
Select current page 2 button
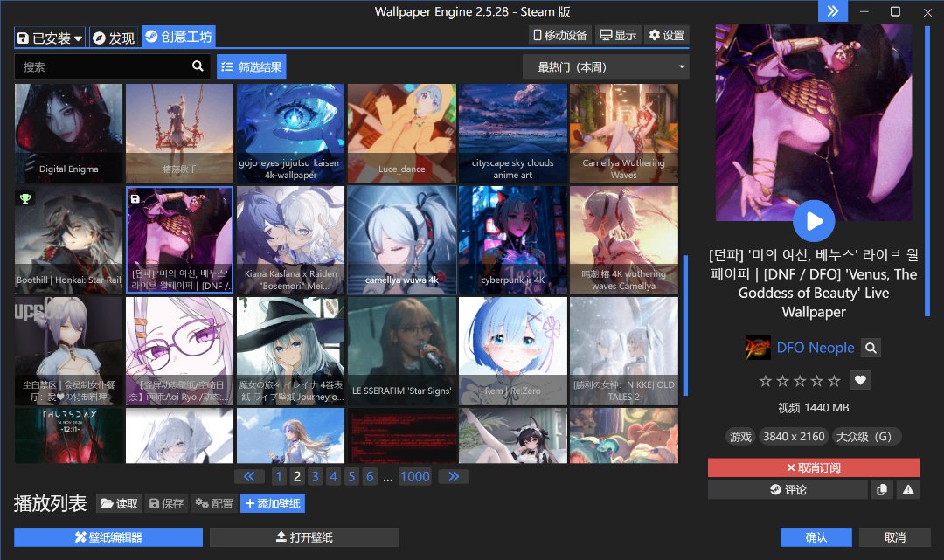coord(297,476)
